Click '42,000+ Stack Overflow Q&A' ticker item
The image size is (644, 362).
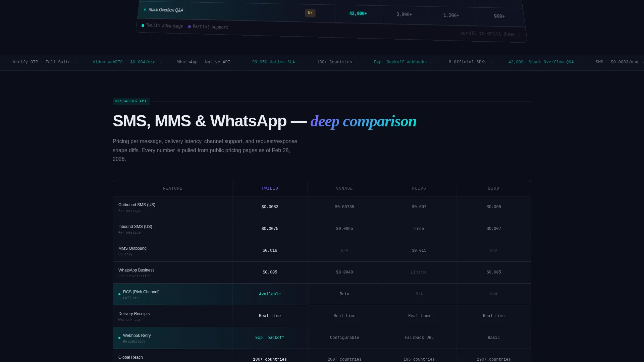click(x=541, y=62)
